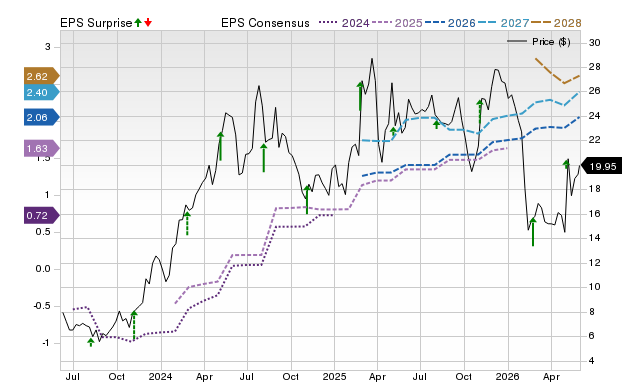Image resolution: width=640 pixels, height=382 pixels.
Task: Click the 8 price axis label
Action: pyautogui.click(x=591, y=311)
